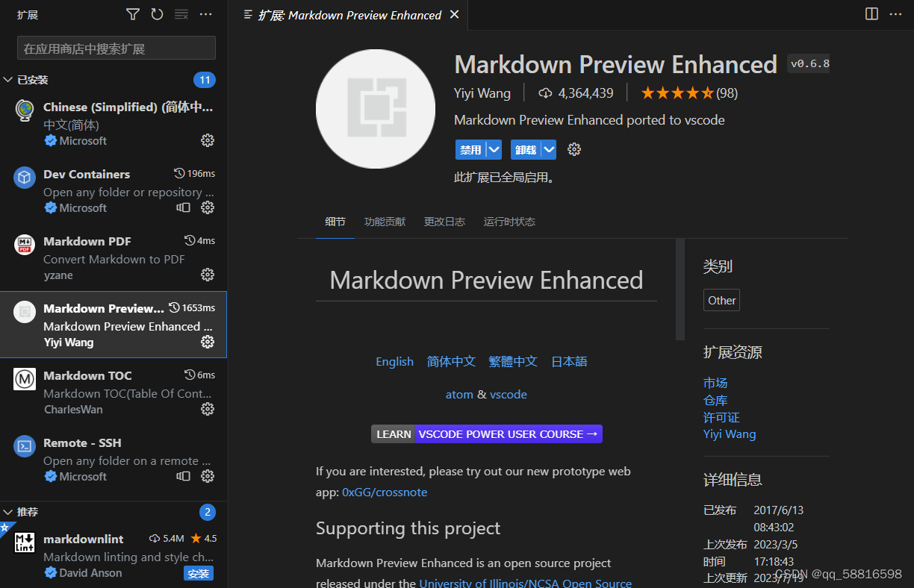914x588 pixels.
Task: Open the gear for Markdown Preview Enhanced in list
Action: click(208, 342)
